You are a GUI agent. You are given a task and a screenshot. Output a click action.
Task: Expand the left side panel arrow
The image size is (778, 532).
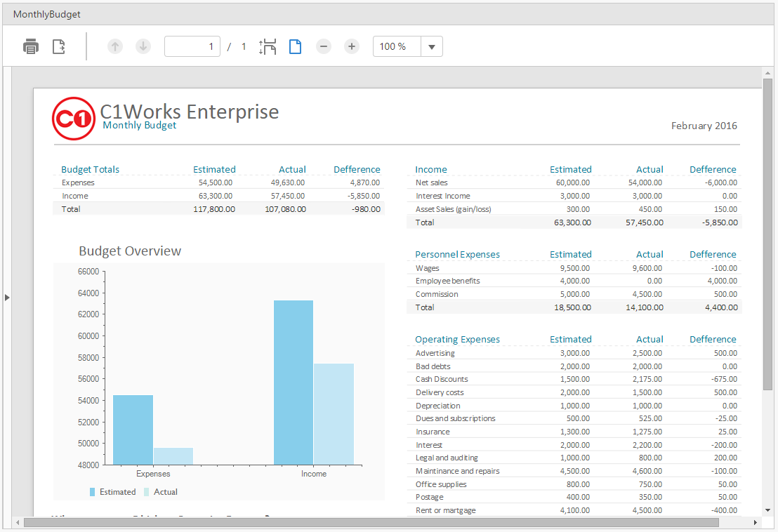7,298
